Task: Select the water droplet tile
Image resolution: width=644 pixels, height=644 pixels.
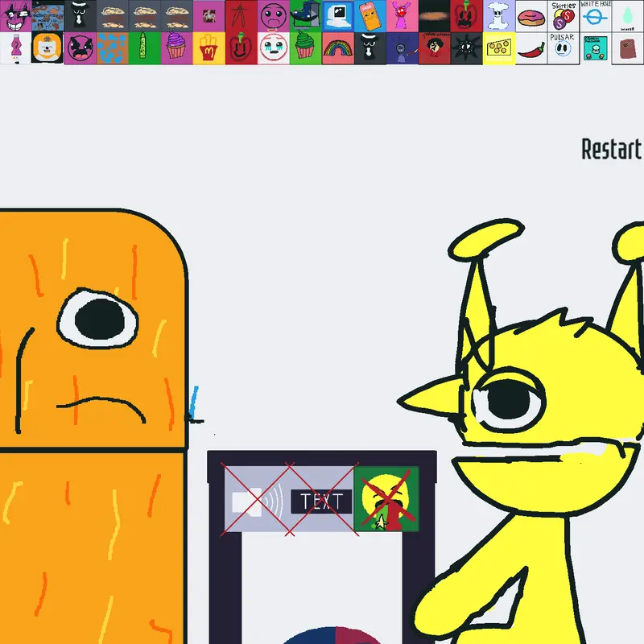Action: 628,16
